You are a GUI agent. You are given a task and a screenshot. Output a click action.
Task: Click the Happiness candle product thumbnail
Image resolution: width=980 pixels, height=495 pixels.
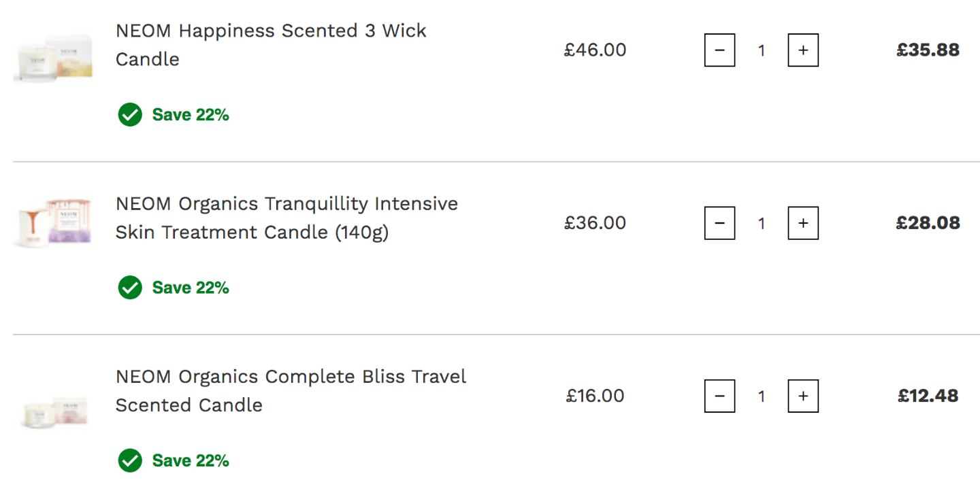tap(53, 58)
